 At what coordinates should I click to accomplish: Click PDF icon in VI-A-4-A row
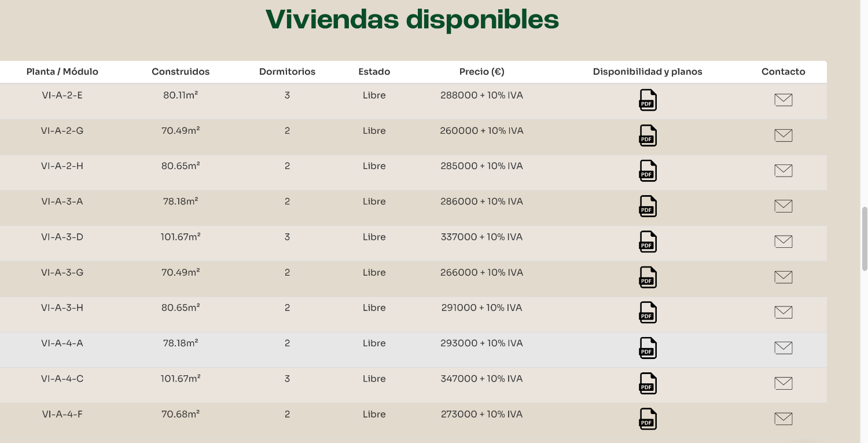tap(648, 348)
